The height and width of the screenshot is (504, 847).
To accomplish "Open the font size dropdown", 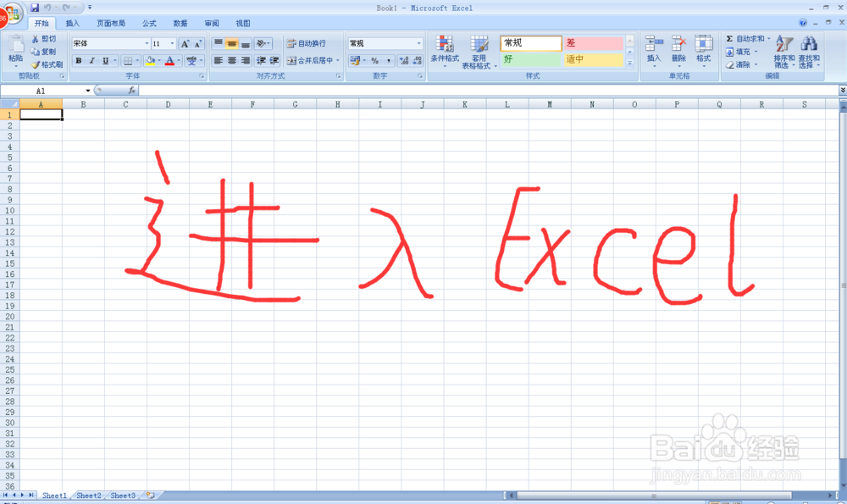I will (x=172, y=43).
